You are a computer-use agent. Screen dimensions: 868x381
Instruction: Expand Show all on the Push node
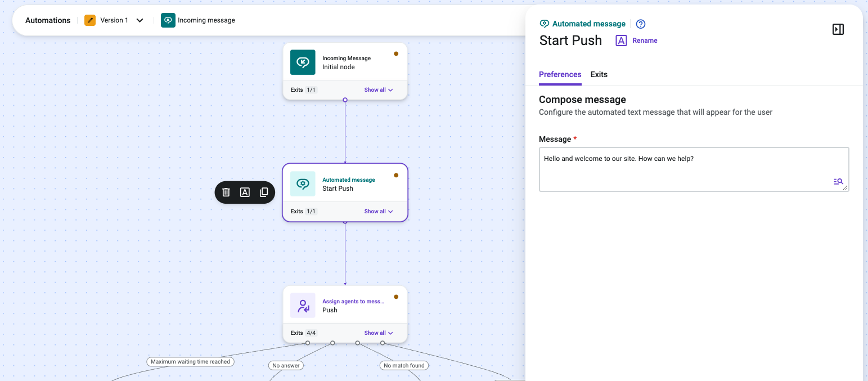(379, 333)
